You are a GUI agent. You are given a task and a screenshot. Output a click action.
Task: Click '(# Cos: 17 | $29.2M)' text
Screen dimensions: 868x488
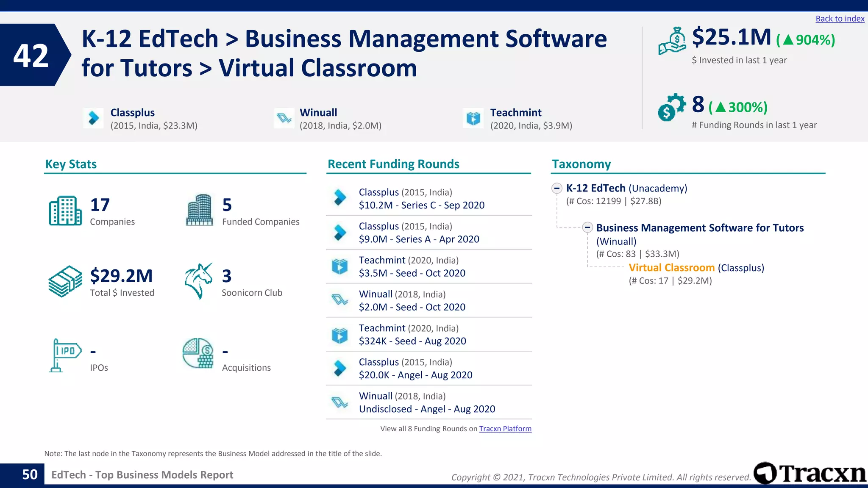(670, 280)
